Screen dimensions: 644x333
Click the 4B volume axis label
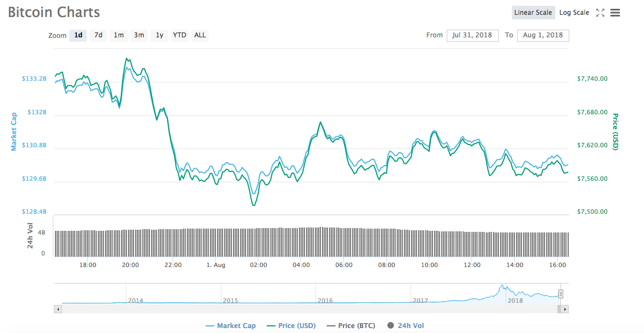41,233
